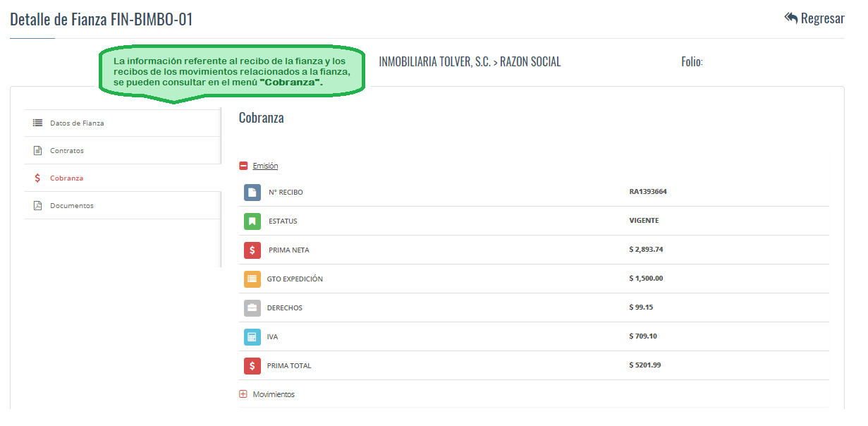Select receipt number RA1393664

click(x=648, y=191)
